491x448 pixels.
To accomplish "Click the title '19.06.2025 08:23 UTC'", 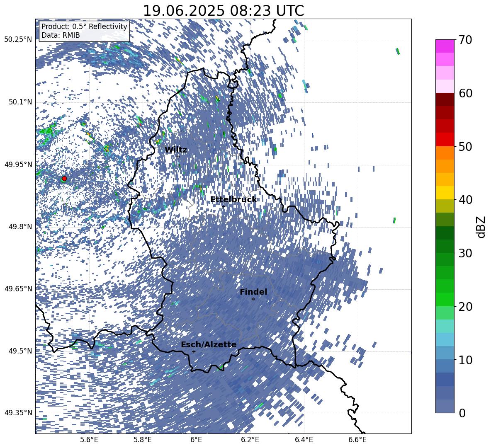I will point(223,11).
